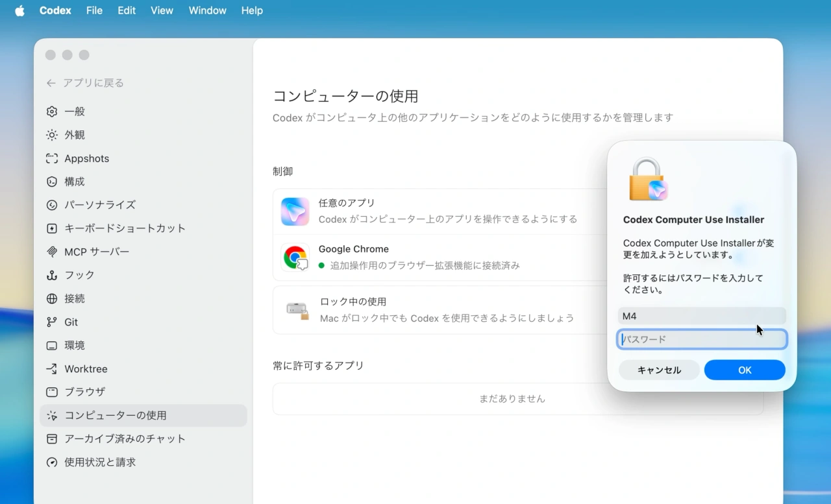This screenshot has height=504, width=831.
Task: Click the 任意のアプリ Codex icon
Action: pyautogui.click(x=295, y=211)
